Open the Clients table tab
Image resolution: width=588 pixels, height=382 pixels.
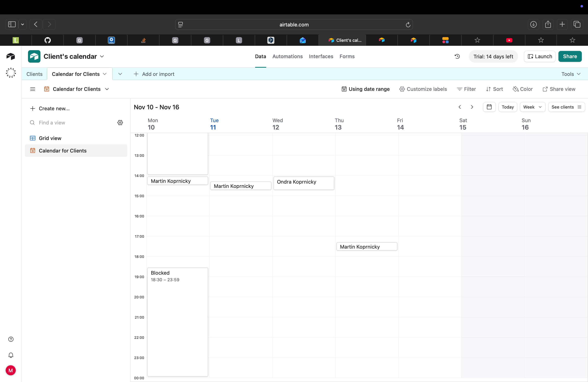34,74
